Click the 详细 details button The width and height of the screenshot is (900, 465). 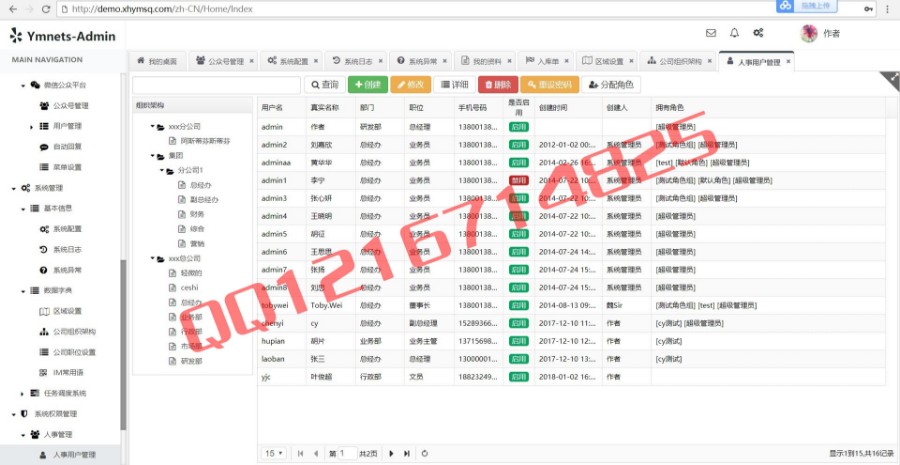454,85
